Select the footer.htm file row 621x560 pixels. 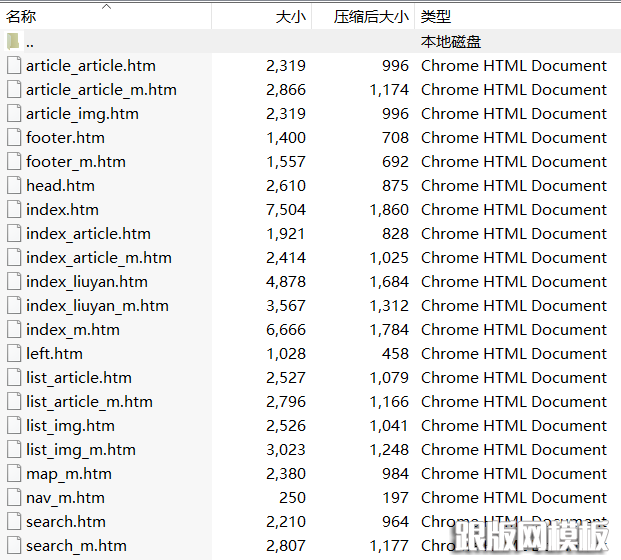pos(65,137)
